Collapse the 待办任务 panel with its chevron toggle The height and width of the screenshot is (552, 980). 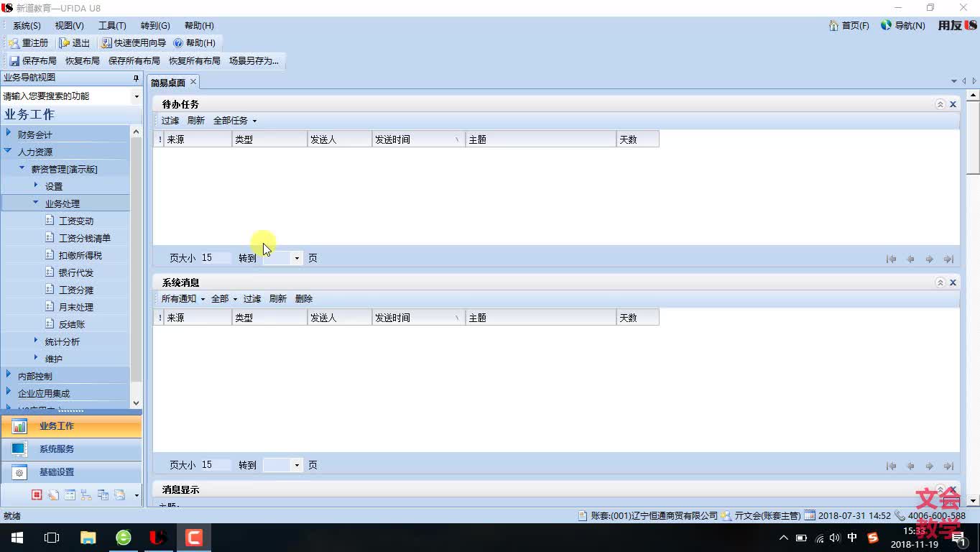(940, 103)
